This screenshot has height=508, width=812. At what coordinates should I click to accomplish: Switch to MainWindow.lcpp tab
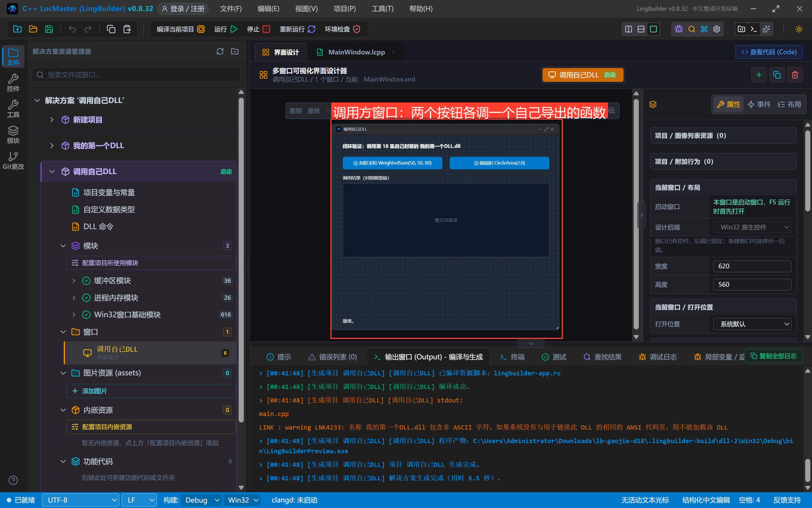tap(356, 52)
